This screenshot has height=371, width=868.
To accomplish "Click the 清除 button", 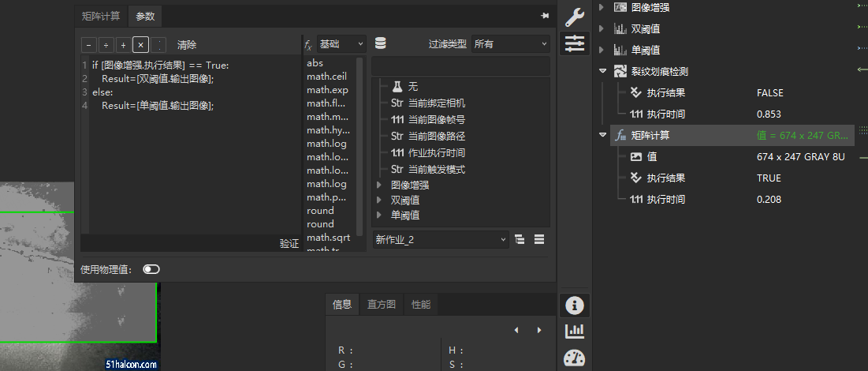I will pos(187,45).
